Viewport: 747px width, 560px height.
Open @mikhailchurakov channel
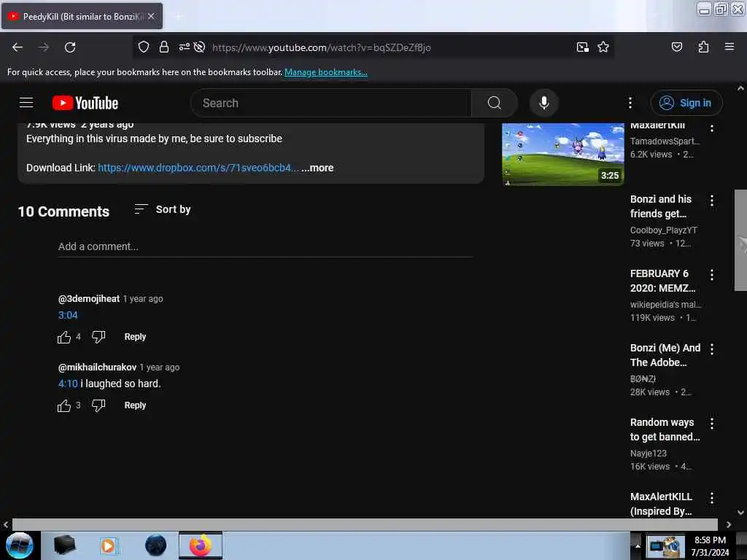coord(97,367)
